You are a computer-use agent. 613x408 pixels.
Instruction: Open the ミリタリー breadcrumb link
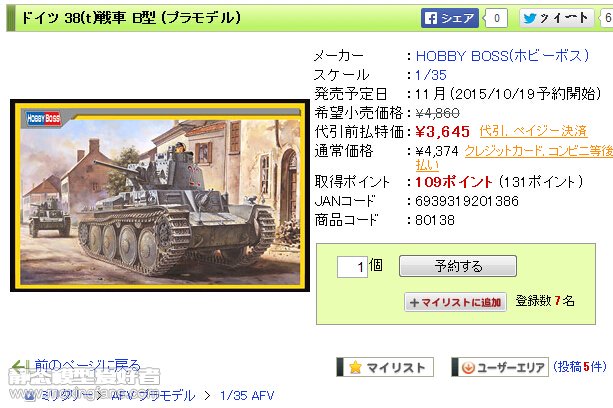point(66,395)
